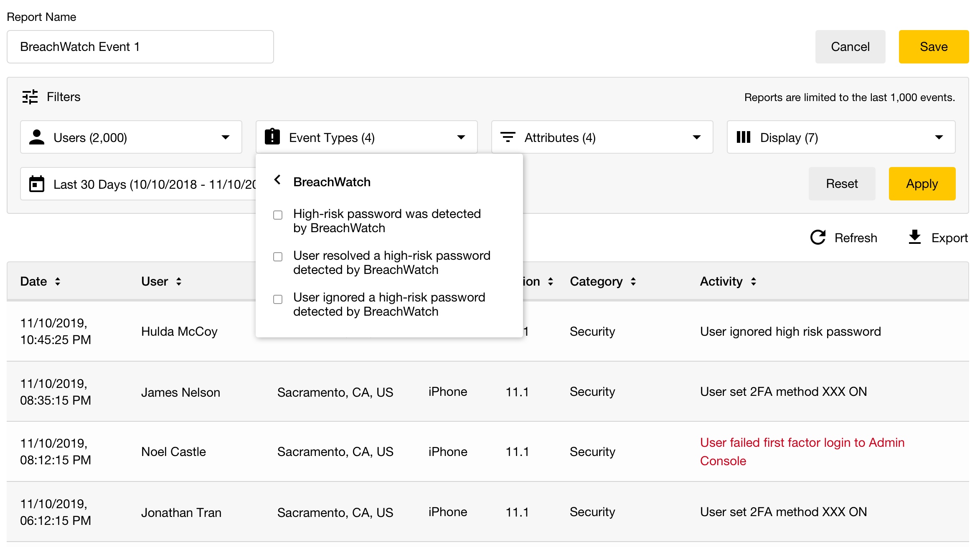Screen dimensions: 980x547
Task: Click the back chevron beside BreachWatch
Action: [x=277, y=180]
